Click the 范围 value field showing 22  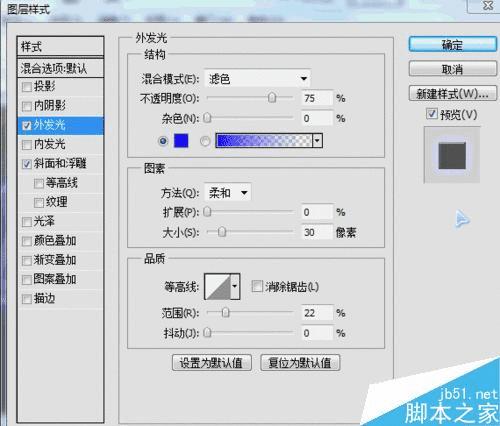[317, 313]
